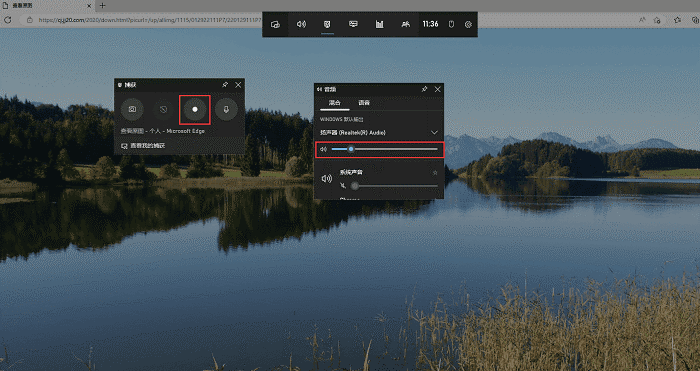Click the record last 30 seconds button
Screen dimensions: 700x371
[163, 109]
